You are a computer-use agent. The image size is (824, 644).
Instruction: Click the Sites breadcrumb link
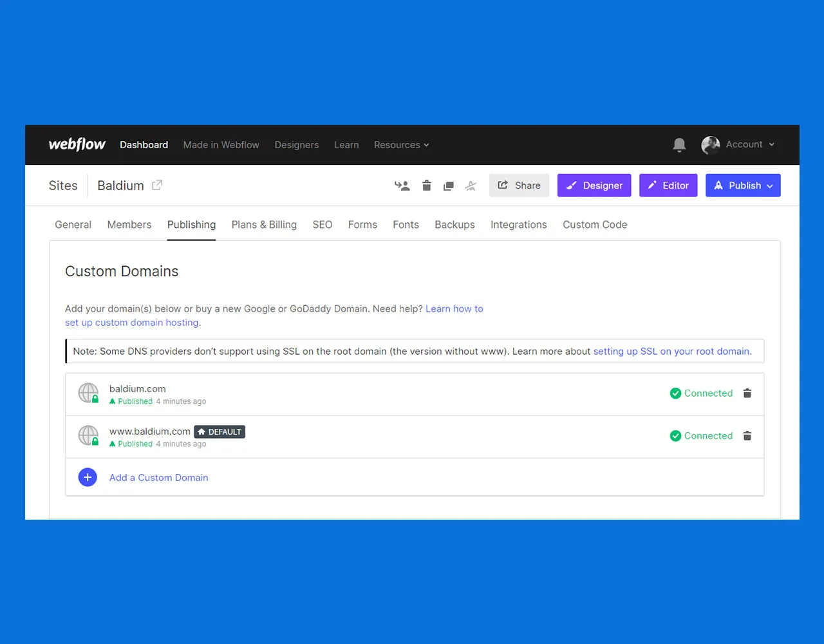[63, 185]
